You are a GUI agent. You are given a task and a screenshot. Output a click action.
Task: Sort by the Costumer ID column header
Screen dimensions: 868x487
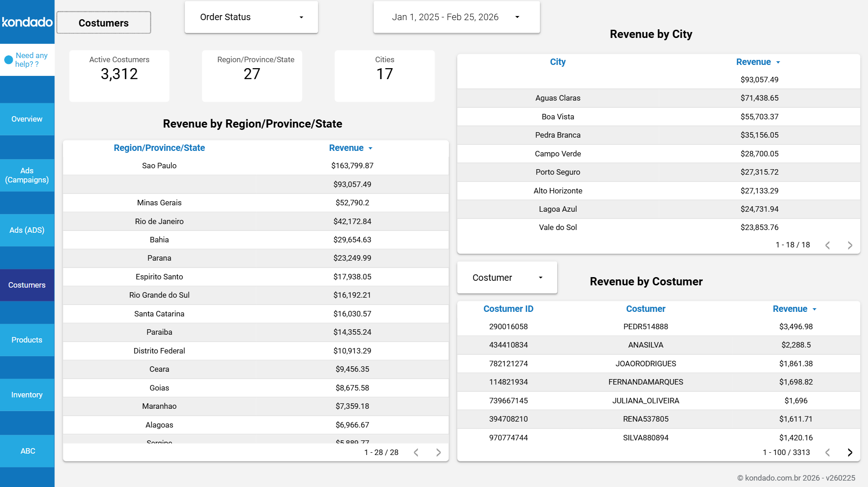pos(508,309)
